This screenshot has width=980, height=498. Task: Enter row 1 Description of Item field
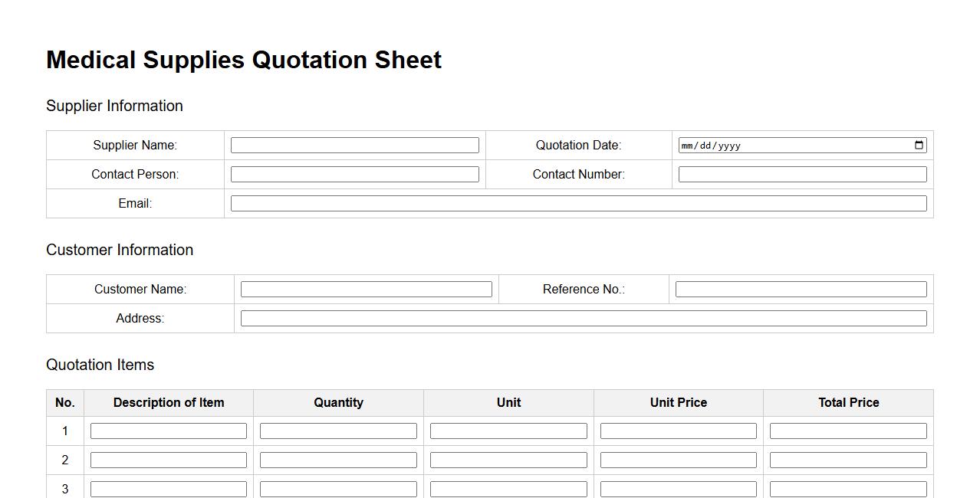(x=169, y=431)
